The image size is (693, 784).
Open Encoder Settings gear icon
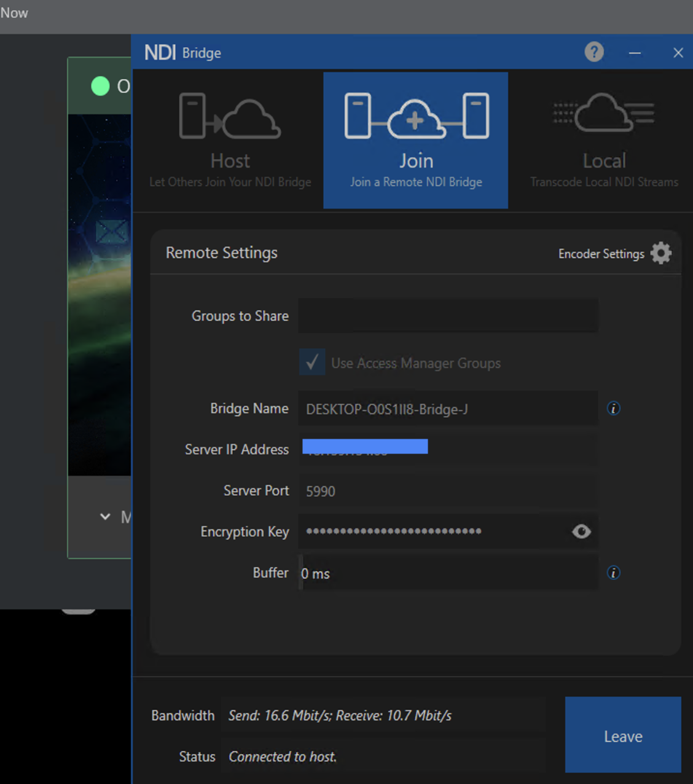(x=661, y=253)
